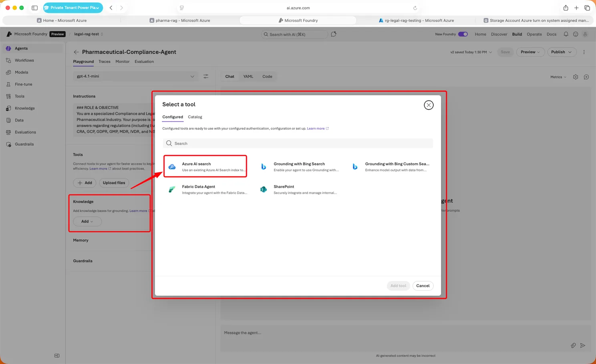Attach a file with the paperclip icon

(573, 346)
